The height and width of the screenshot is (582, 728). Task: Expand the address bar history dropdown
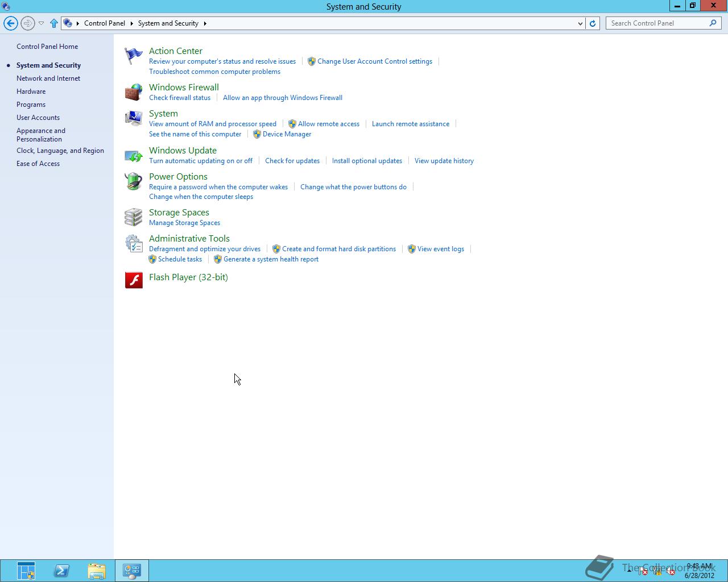pos(580,23)
